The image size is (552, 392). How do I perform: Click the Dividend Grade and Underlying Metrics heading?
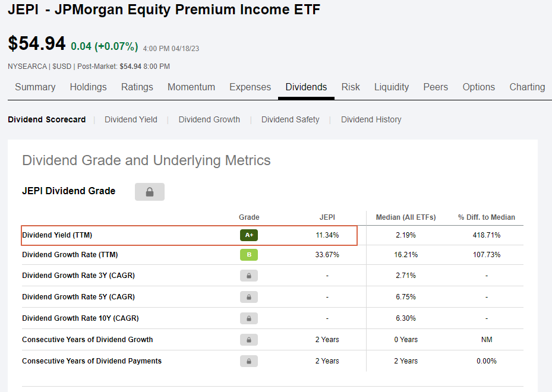(146, 160)
